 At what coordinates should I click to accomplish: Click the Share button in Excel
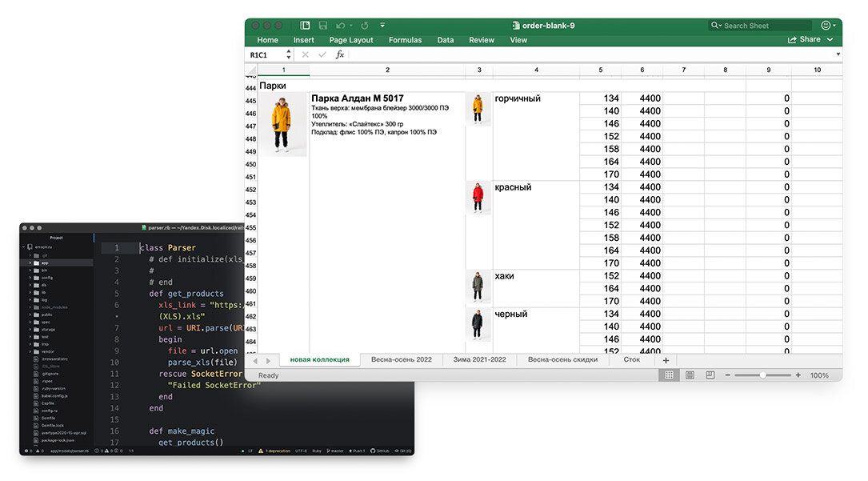tap(804, 39)
